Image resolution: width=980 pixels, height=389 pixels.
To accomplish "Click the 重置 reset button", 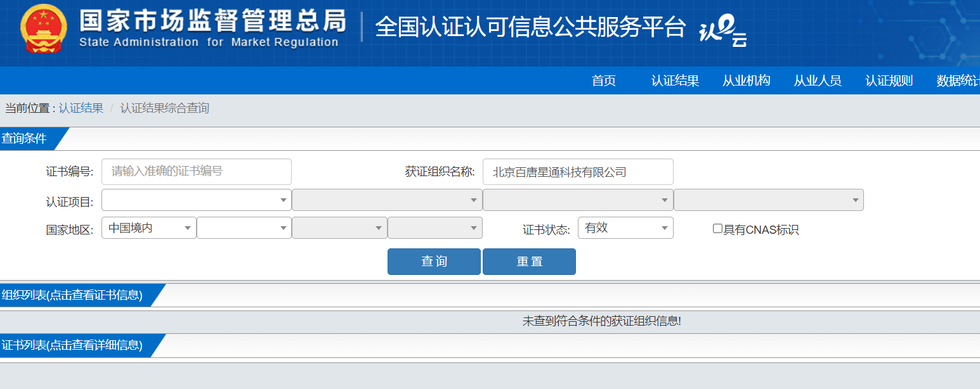I will [529, 262].
